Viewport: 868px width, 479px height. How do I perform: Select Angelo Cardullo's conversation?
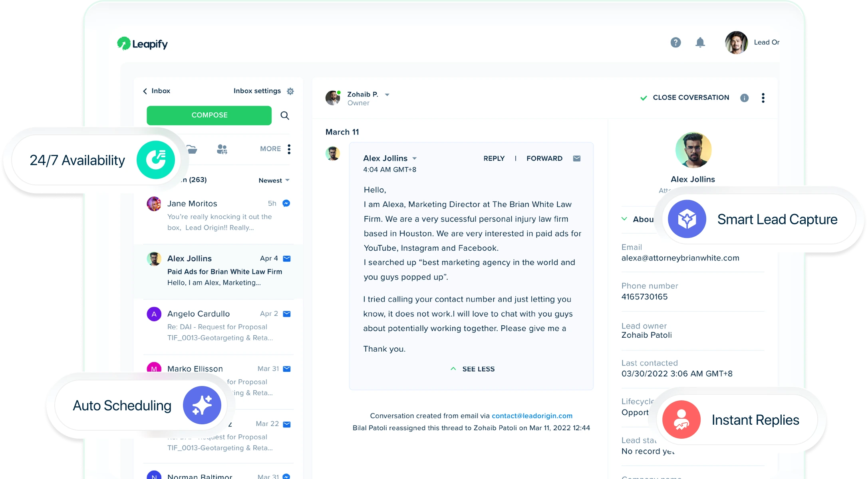tap(218, 326)
